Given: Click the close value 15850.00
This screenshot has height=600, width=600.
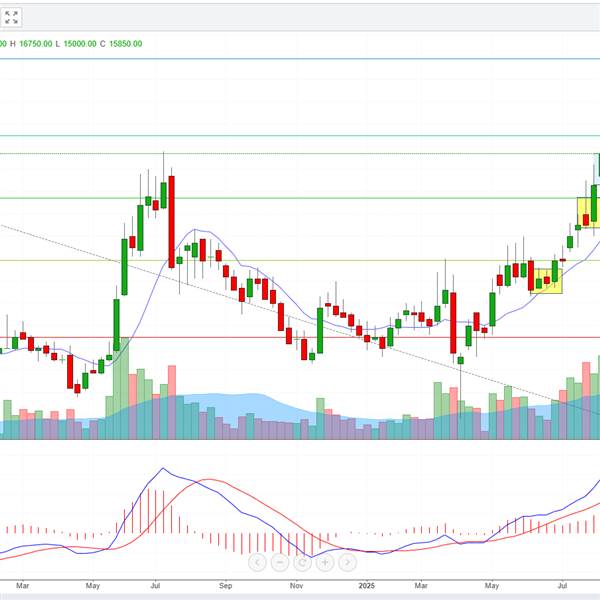Looking at the screenshot, I should [126, 44].
